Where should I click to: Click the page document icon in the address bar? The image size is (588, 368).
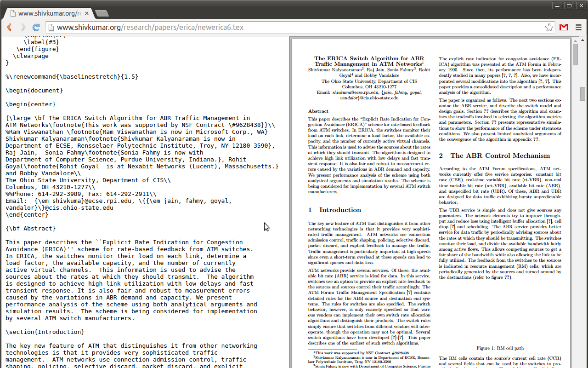pos(51,28)
